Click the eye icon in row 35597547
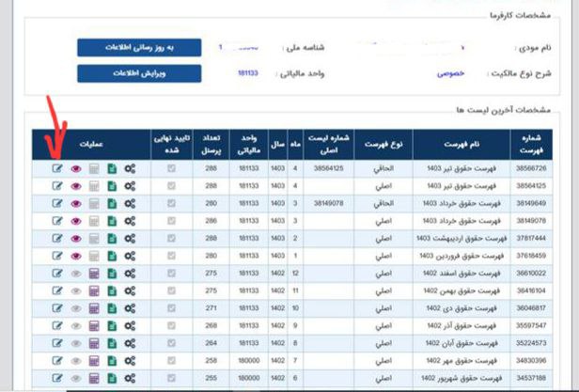Viewport: 579px width, 392px height. 76,326
